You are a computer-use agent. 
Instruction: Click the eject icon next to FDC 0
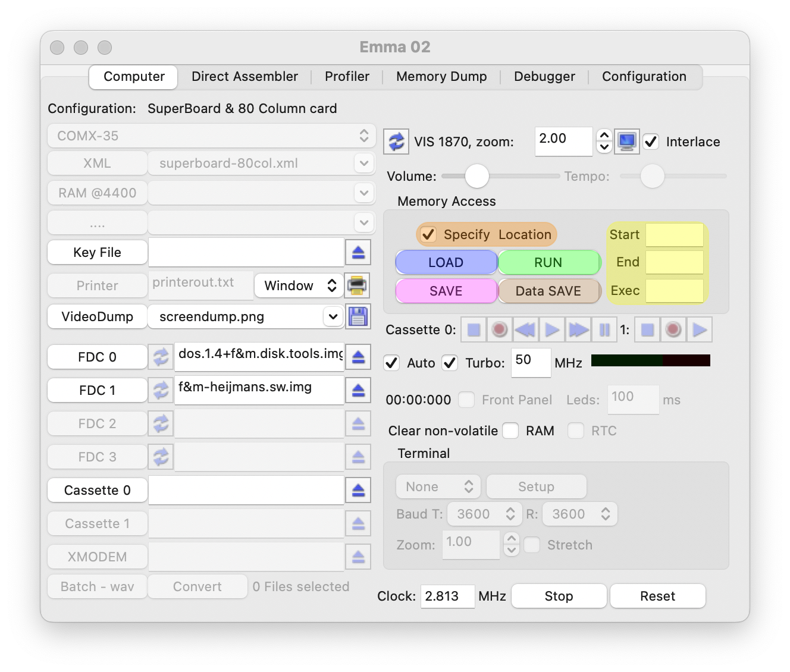[x=358, y=357]
